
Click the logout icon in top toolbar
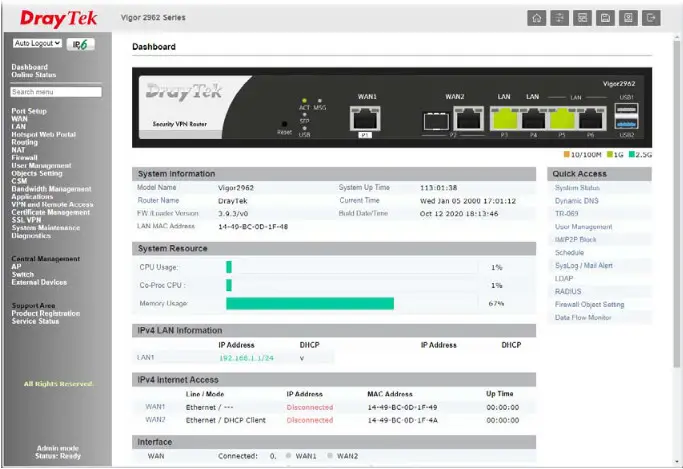coord(651,18)
